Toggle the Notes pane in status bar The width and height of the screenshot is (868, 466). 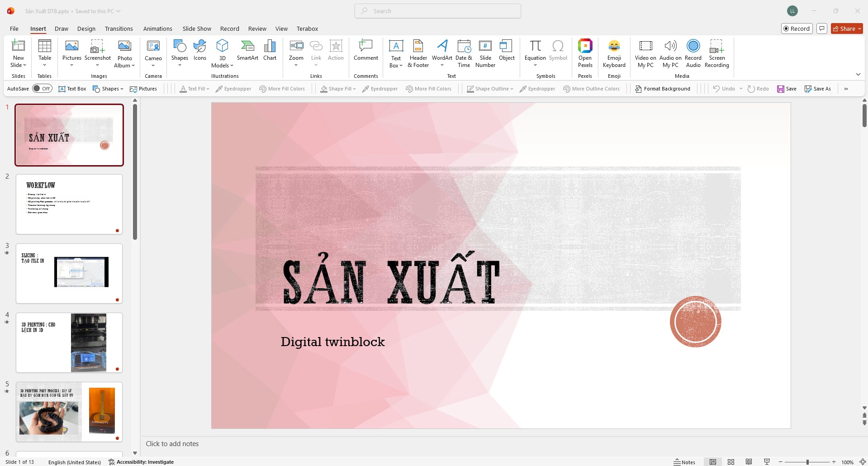tap(684, 462)
